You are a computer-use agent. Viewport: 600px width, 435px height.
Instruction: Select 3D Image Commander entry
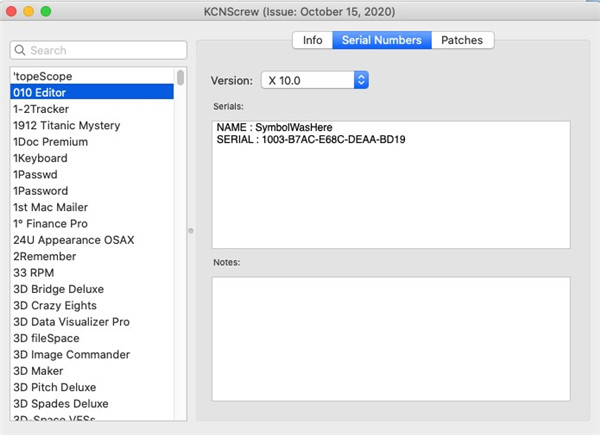point(92,355)
